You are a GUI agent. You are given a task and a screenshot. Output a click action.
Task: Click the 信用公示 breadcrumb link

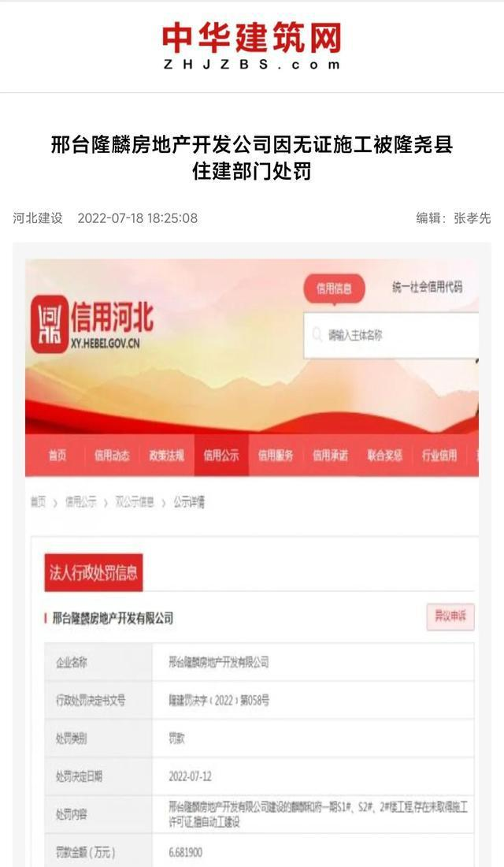pyautogui.click(x=80, y=501)
